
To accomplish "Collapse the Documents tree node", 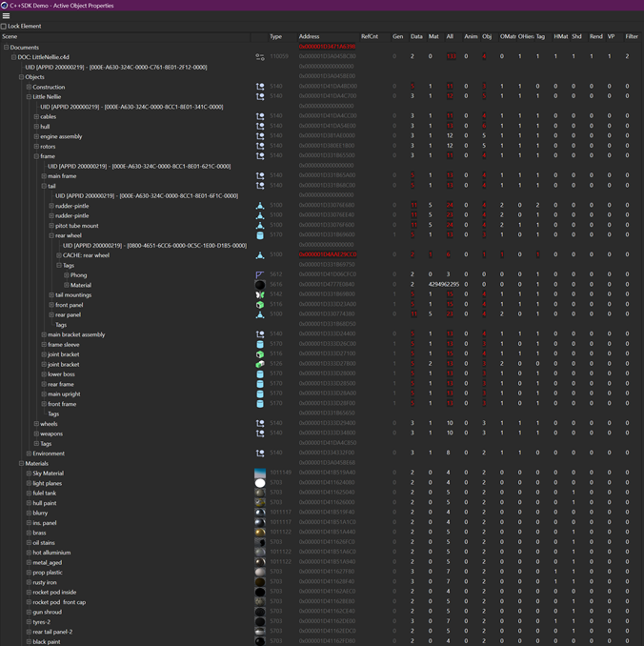I will point(6,48).
